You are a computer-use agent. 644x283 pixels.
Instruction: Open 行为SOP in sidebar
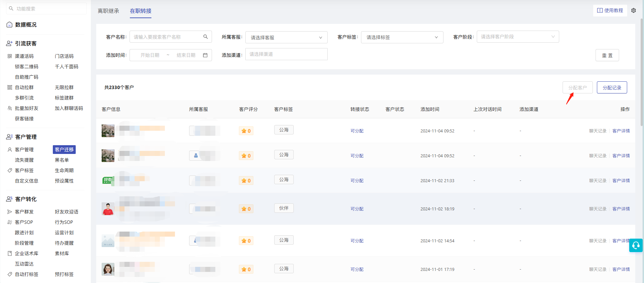(x=64, y=222)
